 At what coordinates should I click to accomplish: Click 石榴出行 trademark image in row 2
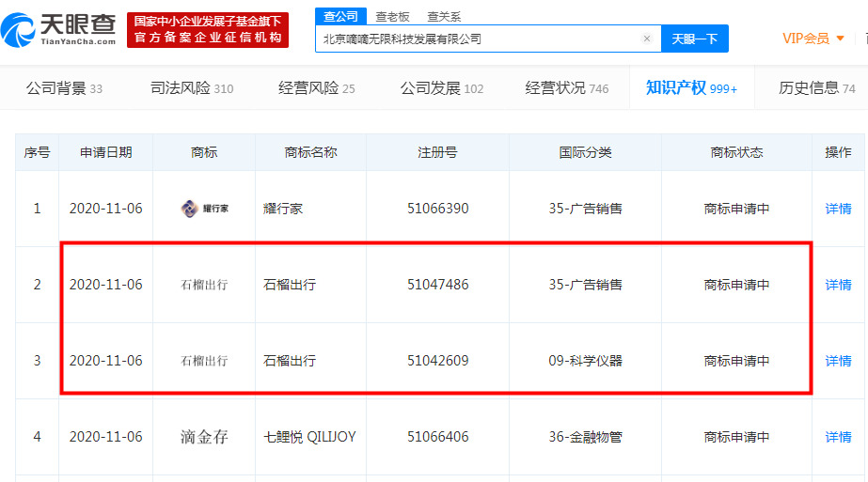(x=204, y=285)
